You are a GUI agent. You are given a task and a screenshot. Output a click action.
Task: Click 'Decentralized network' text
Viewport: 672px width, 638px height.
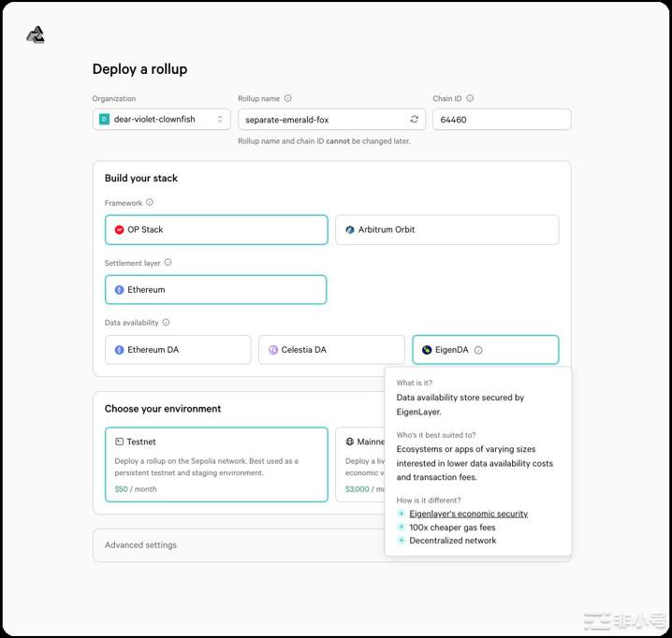(453, 541)
